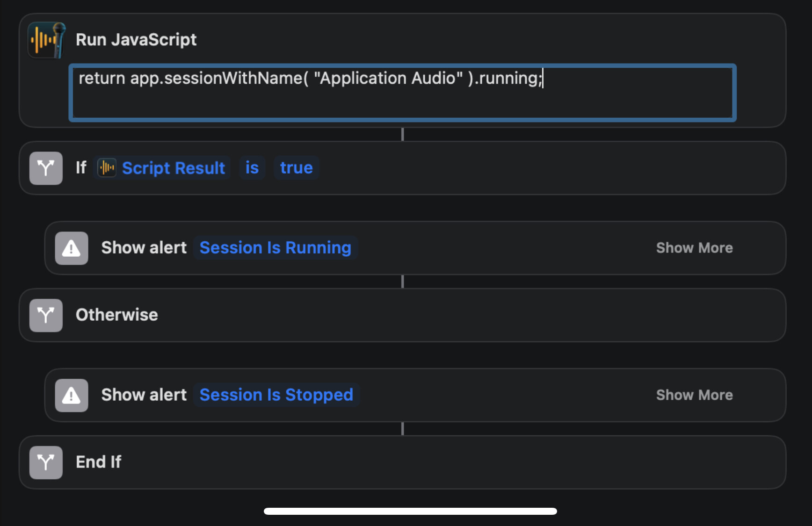
Task: Edit the Session Is Running alert text
Action: click(275, 248)
